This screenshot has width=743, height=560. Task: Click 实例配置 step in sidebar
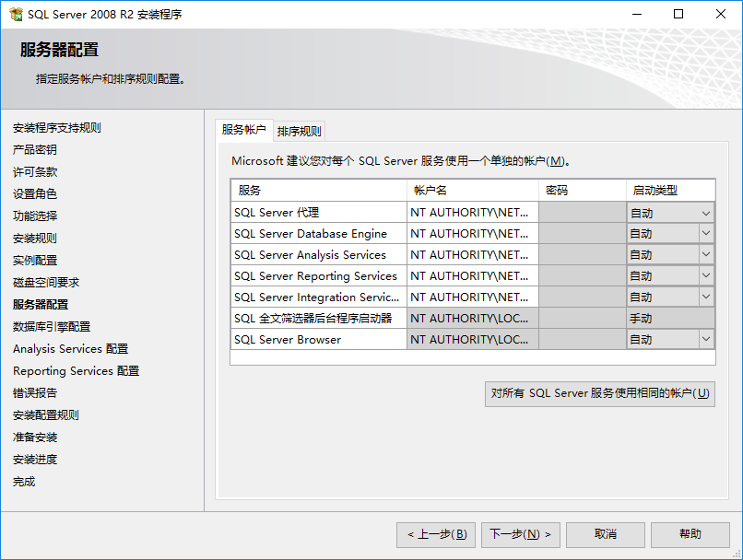tap(35, 261)
